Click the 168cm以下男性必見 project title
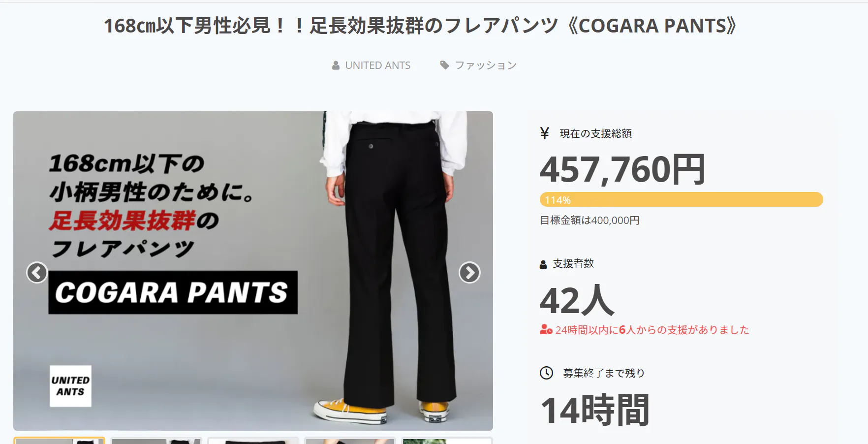 coord(420,26)
